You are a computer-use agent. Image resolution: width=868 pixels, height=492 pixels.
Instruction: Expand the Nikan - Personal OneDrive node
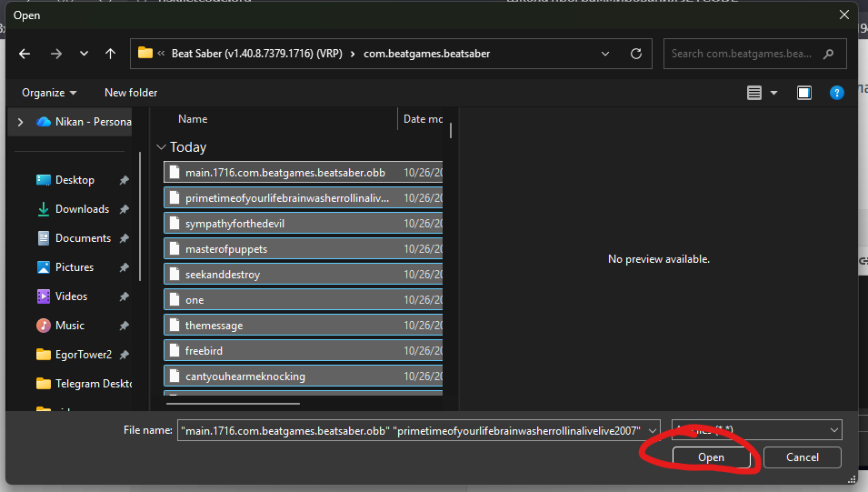click(21, 122)
